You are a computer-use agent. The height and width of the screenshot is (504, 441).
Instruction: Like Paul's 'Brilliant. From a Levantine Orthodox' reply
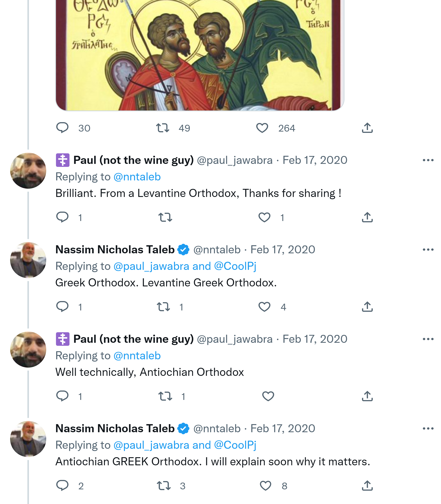(264, 217)
